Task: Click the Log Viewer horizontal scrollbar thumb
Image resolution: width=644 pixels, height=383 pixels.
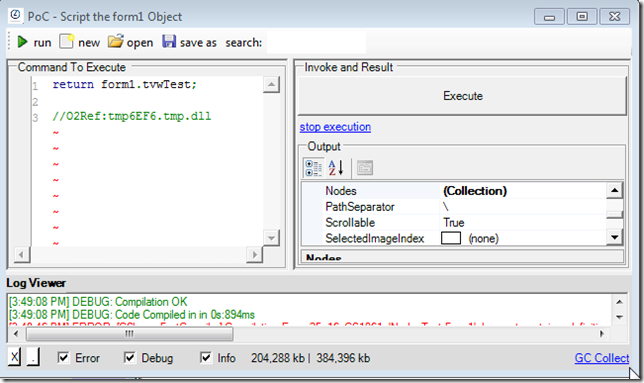Action: [130, 334]
